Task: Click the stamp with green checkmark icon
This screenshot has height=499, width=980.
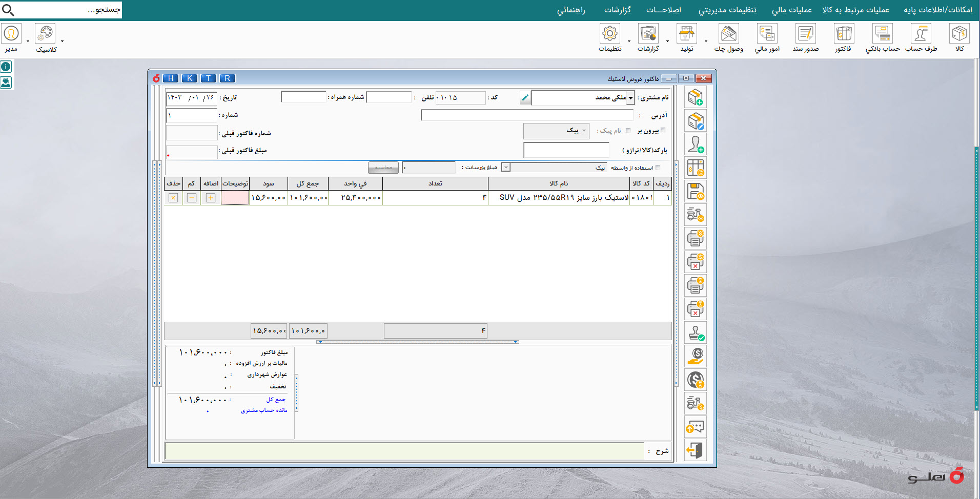Action: [695, 333]
